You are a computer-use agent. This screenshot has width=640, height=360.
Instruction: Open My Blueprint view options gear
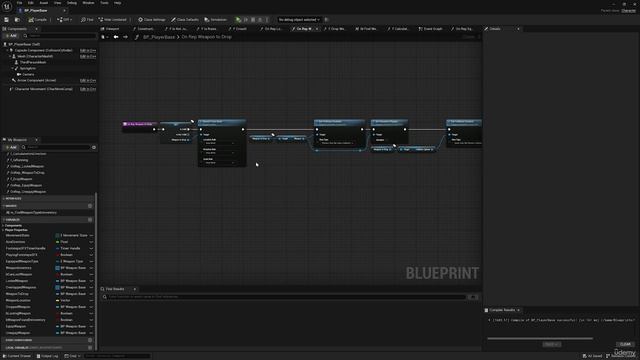click(94, 147)
